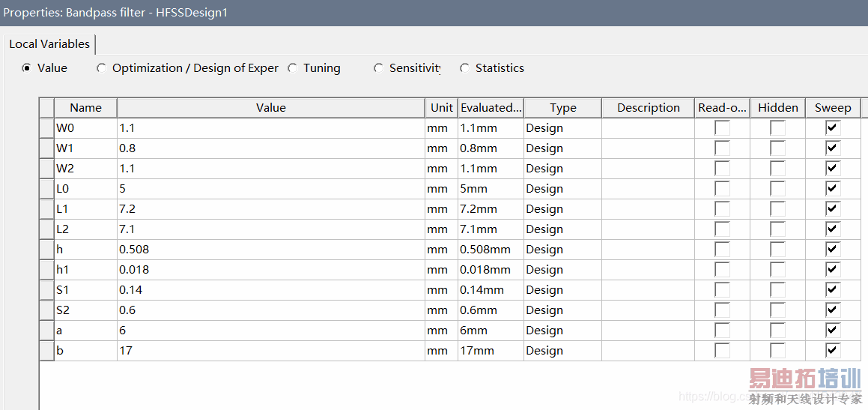Select Optimization / Design of Experiments radio
This screenshot has width=868, height=410.
(x=101, y=68)
